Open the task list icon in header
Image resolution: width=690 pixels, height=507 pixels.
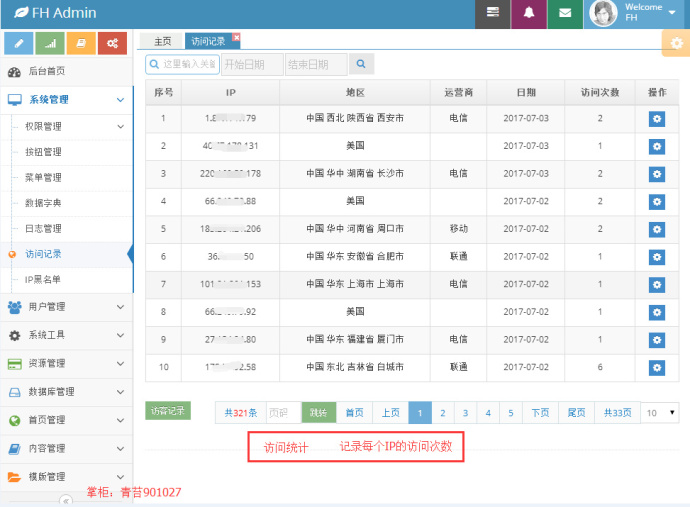pos(493,13)
